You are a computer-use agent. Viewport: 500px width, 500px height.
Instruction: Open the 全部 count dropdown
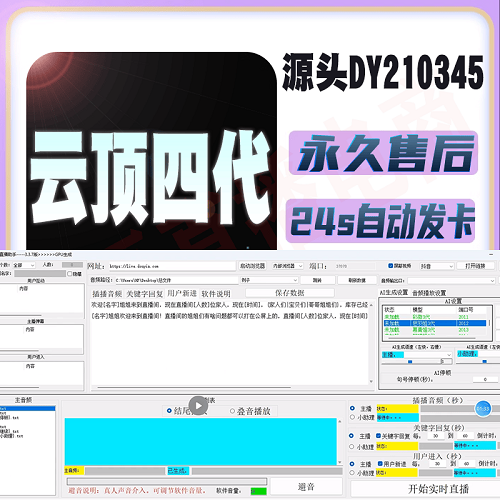coord(24,265)
